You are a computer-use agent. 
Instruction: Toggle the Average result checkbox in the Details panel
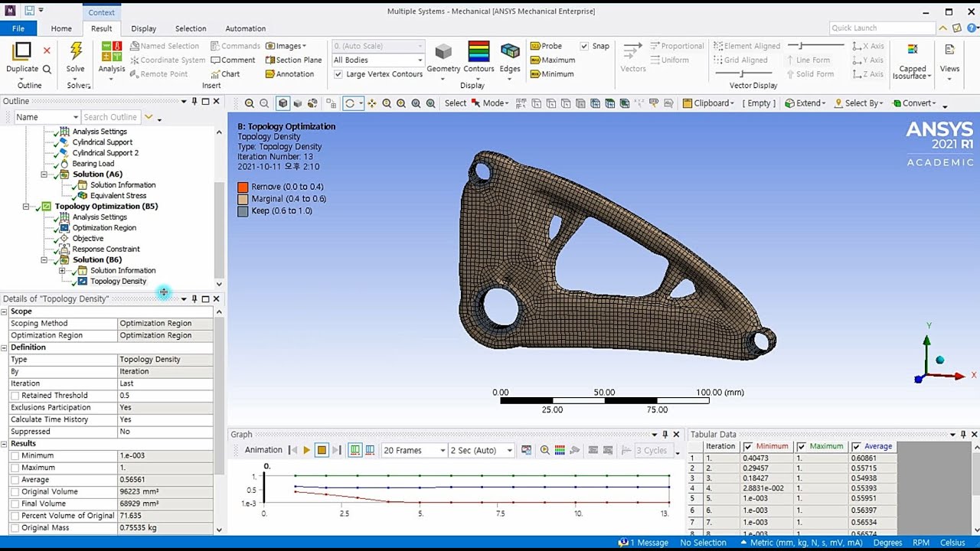(x=15, y=480)
